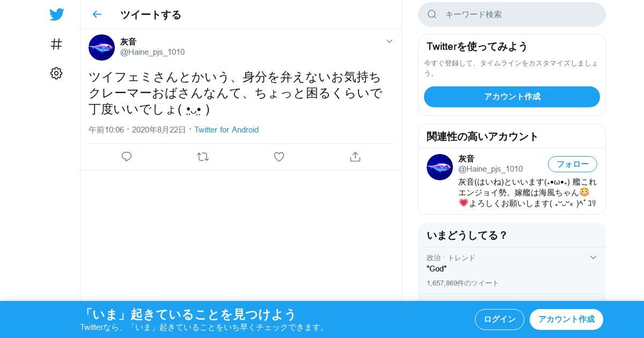Like the tweet with the heart icon
Screen dimensions: 644x338
point(279,157)
